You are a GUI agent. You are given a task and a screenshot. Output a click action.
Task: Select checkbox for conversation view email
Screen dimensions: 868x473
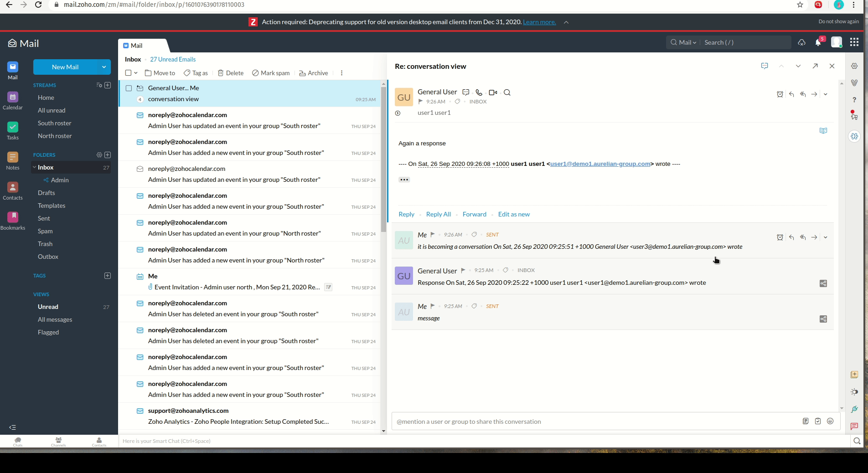click(x=129, y=88)
